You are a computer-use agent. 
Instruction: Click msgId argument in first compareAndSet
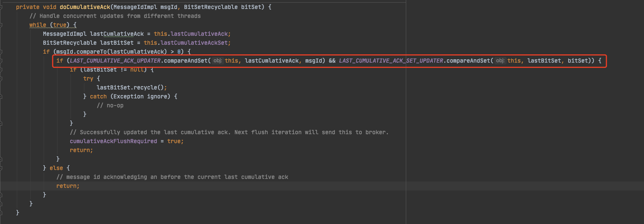click(314, 61)
